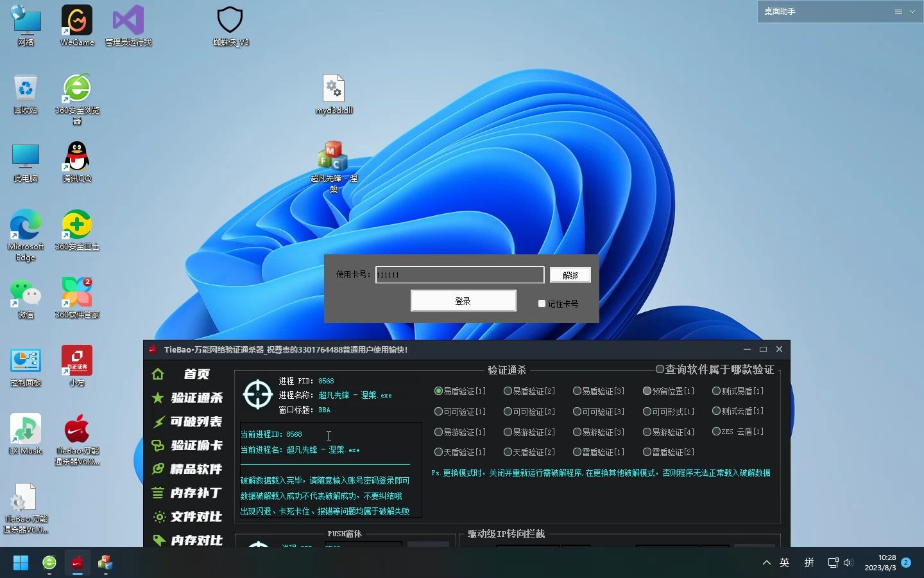Select the 预留位置[1] radio button
The width and height of the screenshot is (924, 578).
[647, 391]
